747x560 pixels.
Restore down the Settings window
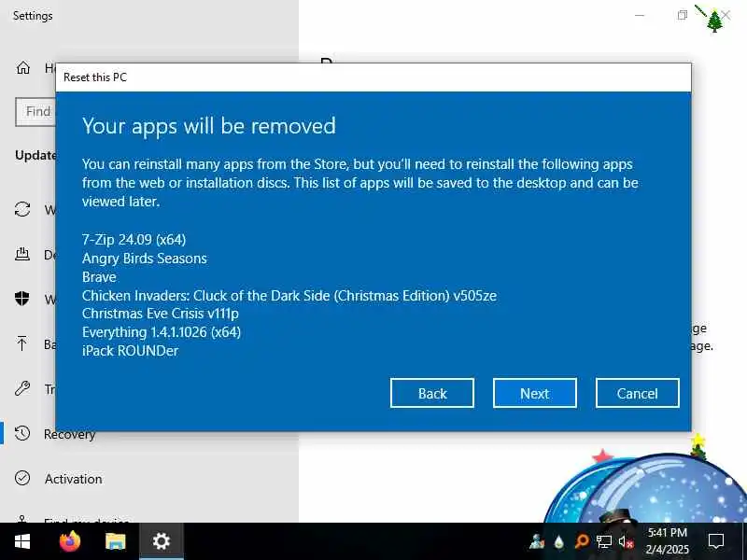(683, 15)
